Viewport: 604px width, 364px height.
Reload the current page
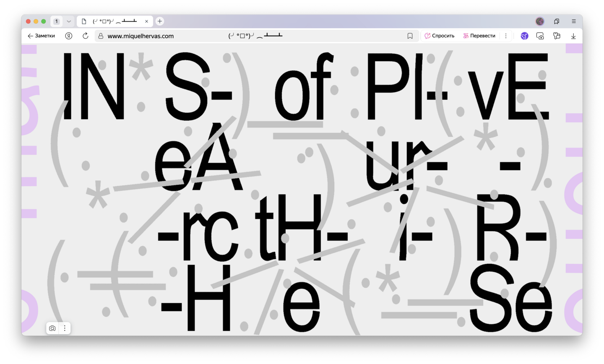(x=86, y=36)
